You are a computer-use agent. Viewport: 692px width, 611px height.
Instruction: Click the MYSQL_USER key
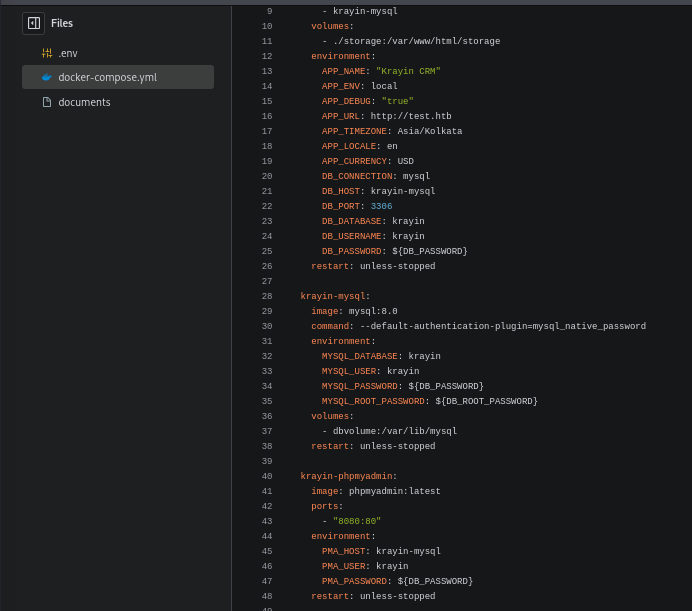[349, 371]
